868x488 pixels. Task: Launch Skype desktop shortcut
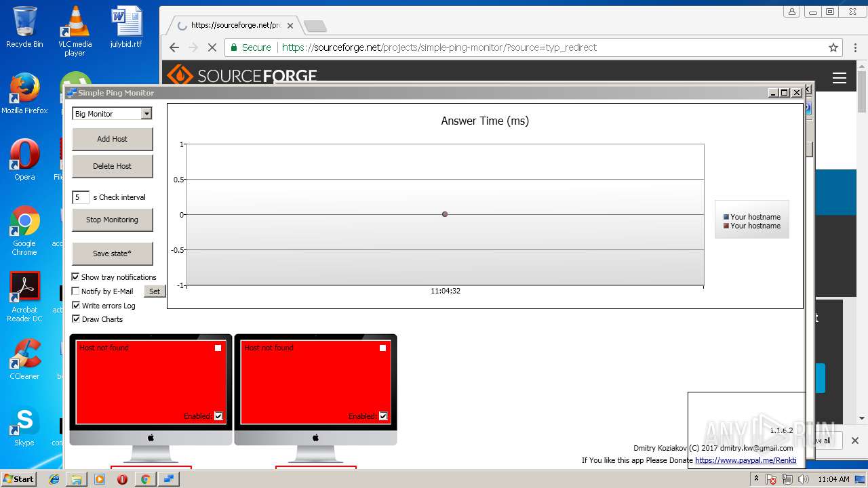point(24,426)
